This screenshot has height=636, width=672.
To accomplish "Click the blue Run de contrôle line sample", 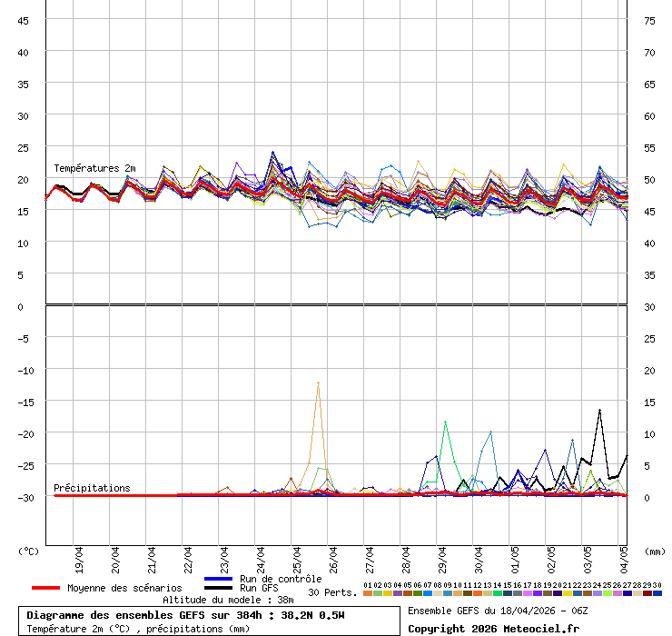I will 219,579.
